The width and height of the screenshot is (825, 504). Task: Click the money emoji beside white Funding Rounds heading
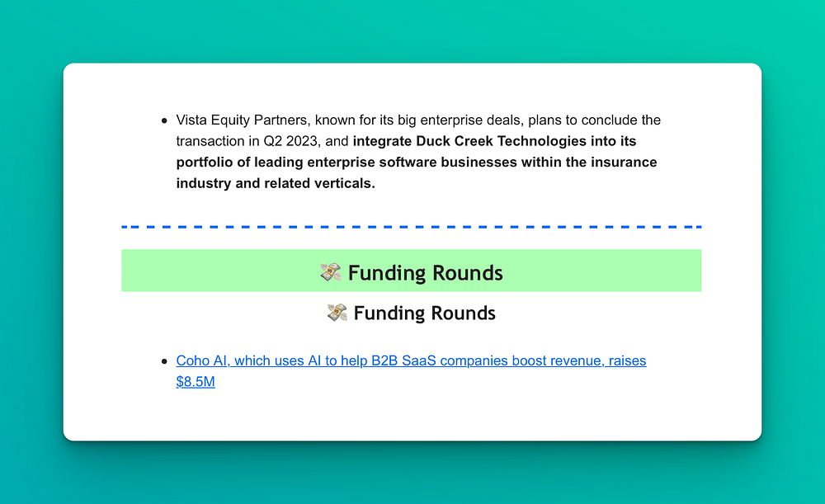point(337,313)
